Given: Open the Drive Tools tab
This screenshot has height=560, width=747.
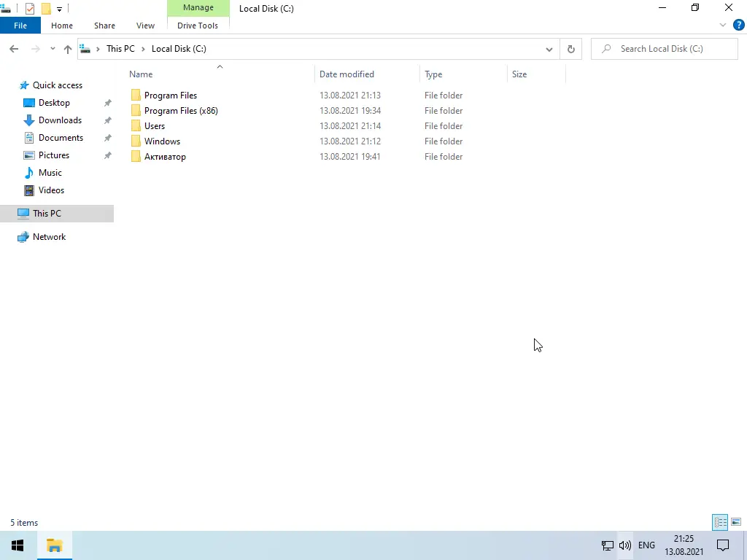Looking at the screenshot, I should click(198, 26).
